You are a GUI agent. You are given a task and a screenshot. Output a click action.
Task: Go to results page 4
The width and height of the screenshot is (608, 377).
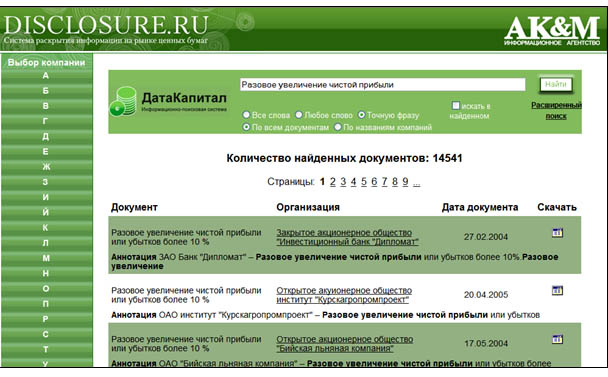click(353, 182)
